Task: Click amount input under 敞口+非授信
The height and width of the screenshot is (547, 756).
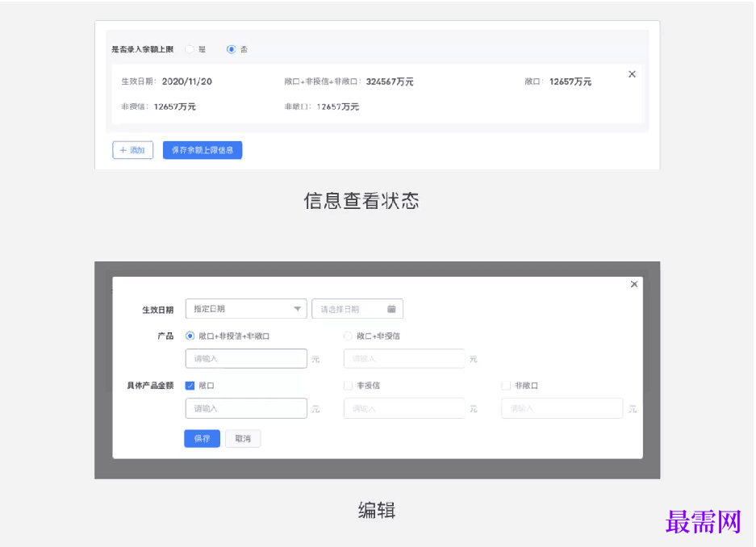Action: pyautogui.click(x=404, y=358)
